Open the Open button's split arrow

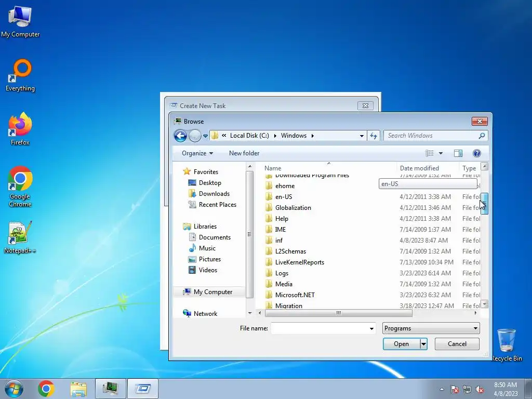pos(423,344)
